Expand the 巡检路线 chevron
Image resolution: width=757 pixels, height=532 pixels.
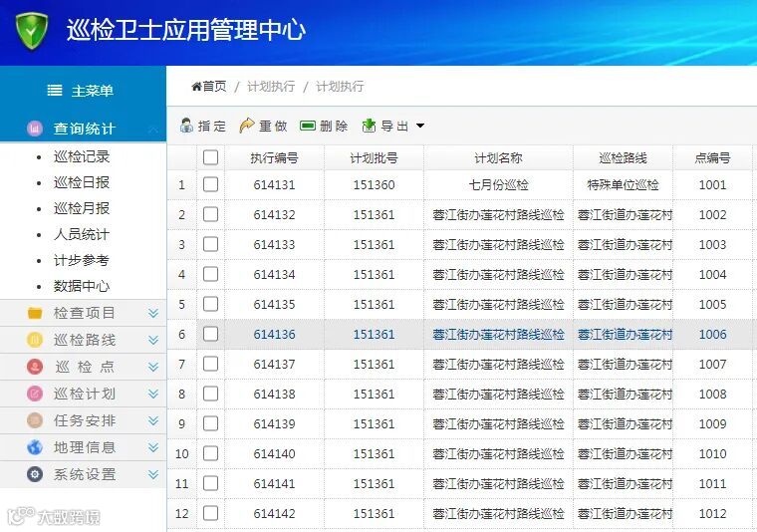point(153,340)
